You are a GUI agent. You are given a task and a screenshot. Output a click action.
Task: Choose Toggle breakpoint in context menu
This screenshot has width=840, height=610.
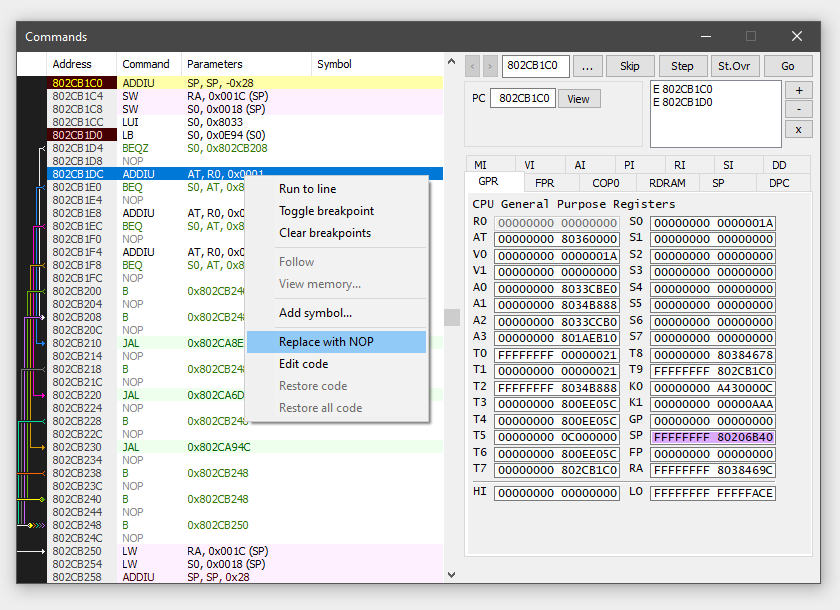(326, 211)
